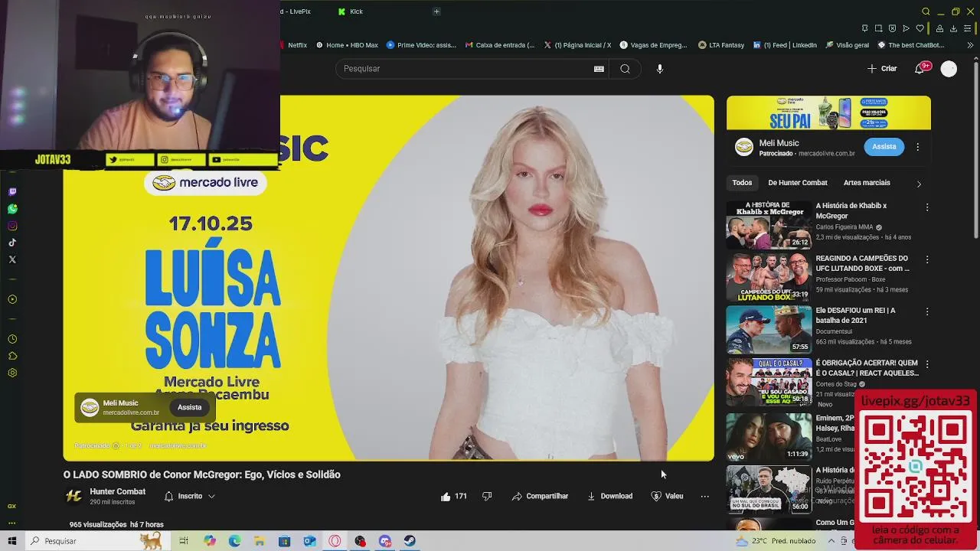980x551 pixels.
Task: Open Steam from the taskbar
Action: 410,541
